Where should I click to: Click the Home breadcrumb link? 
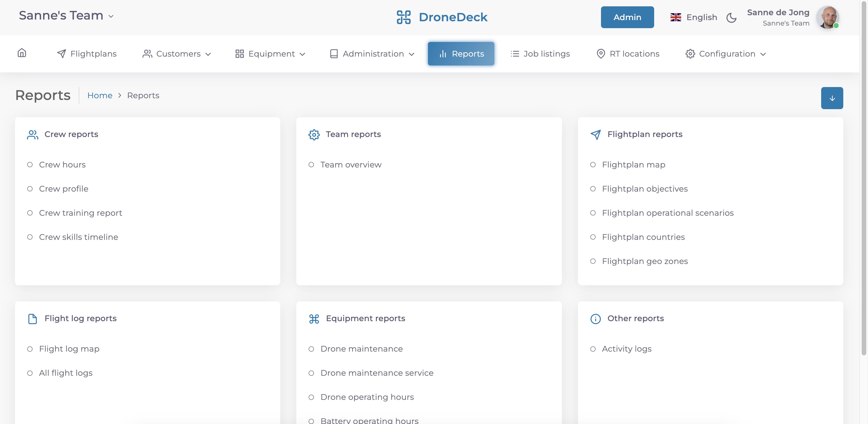(x=100, y=96)
